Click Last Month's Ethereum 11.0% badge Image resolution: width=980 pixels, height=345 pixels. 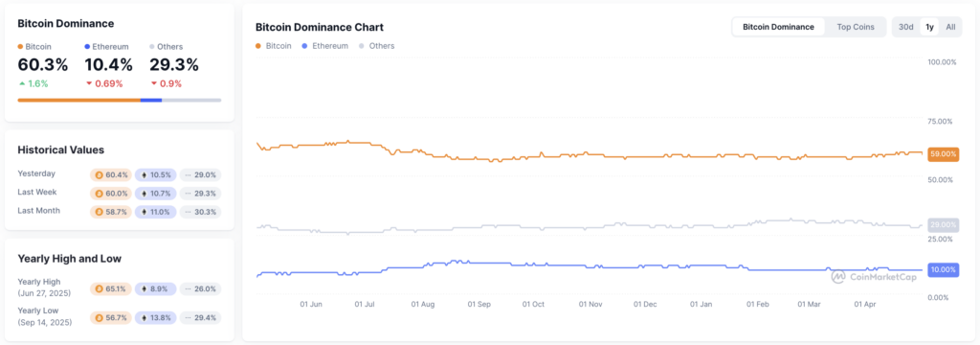156,212
